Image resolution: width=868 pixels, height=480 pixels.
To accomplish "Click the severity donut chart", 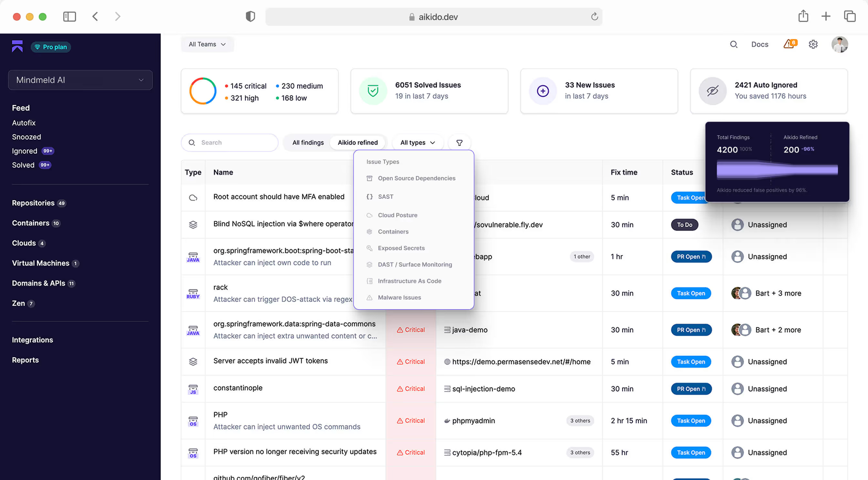I will (x=202, y=91).
